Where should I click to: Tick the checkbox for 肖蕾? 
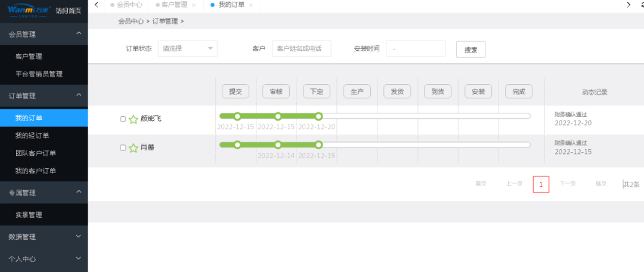point(123,148)
